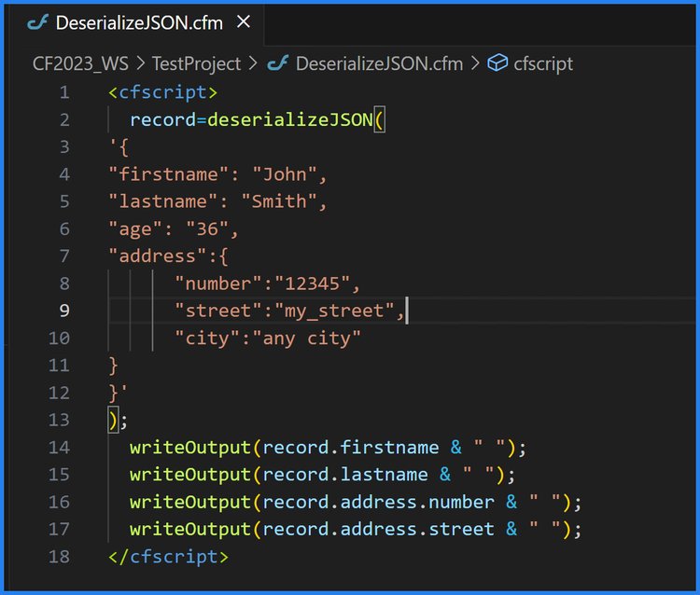
Task: Click the ColdFusion icon in the breadcrumb bar
Action: pyautogui.click(x=277, y=63)
